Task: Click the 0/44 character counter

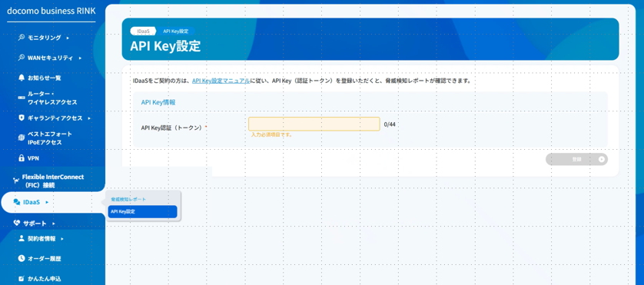Action: pos(390,124)
